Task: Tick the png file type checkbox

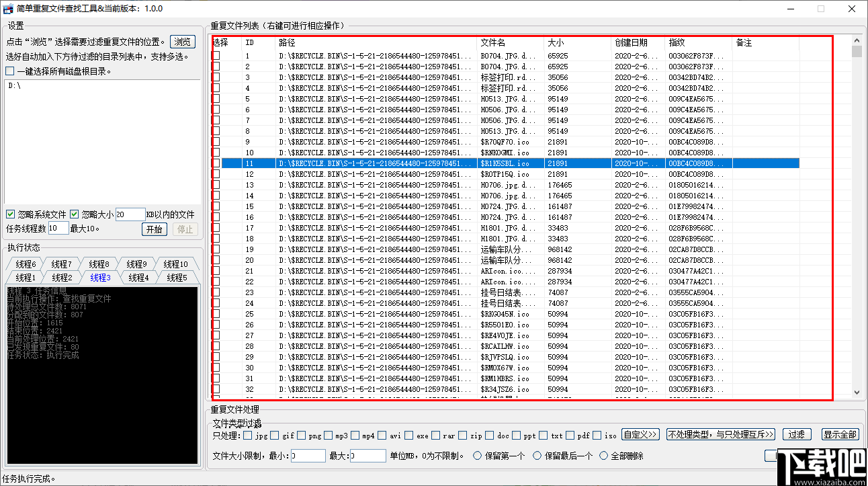Action: pos(301,436)
